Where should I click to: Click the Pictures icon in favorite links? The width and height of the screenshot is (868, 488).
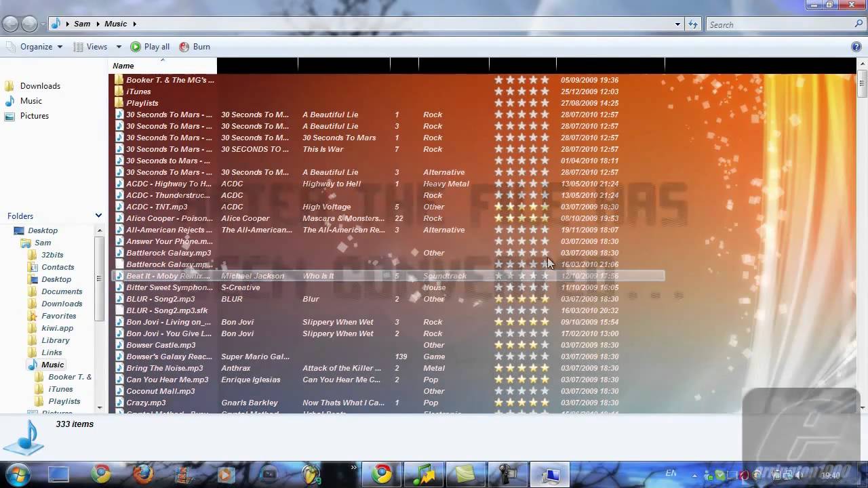click(9, 116)
